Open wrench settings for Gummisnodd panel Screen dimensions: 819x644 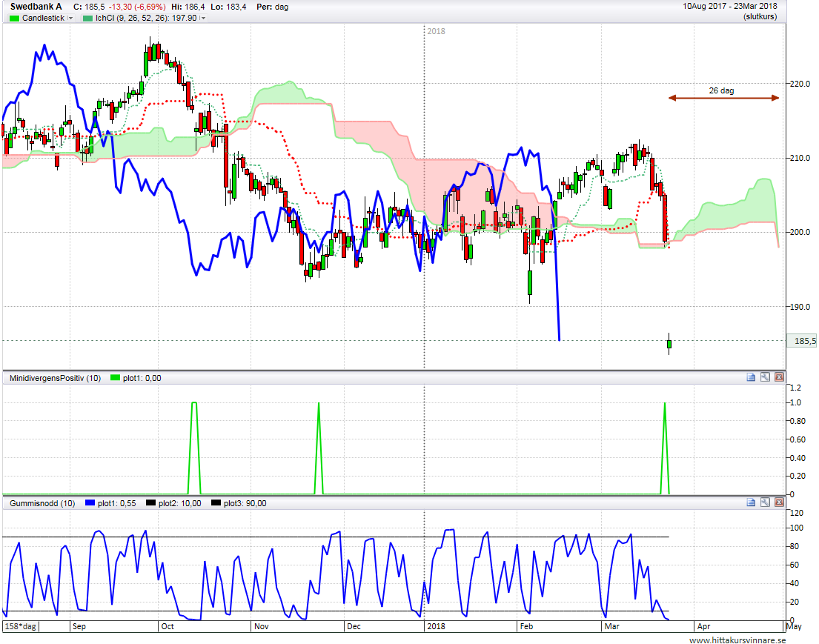coord(765,502)
